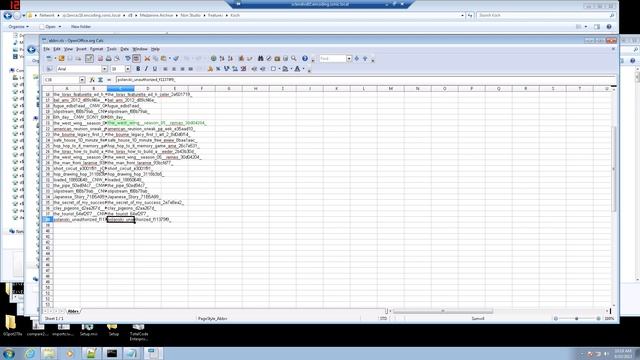
Task: Open the Organize dropdown in Explorer window
Action: click(x=19, y=27)
